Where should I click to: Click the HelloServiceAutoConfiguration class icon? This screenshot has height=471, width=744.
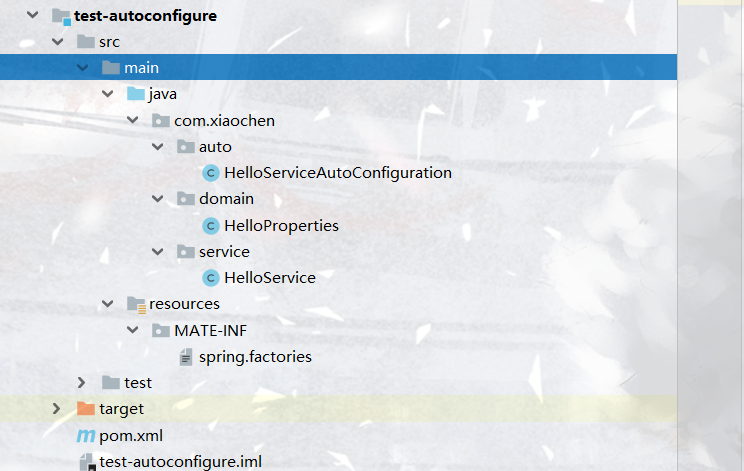(210, 173)
